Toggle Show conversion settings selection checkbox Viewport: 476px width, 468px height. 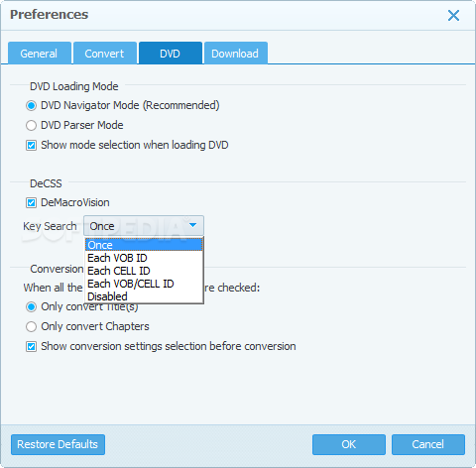(x=31, y=347)
